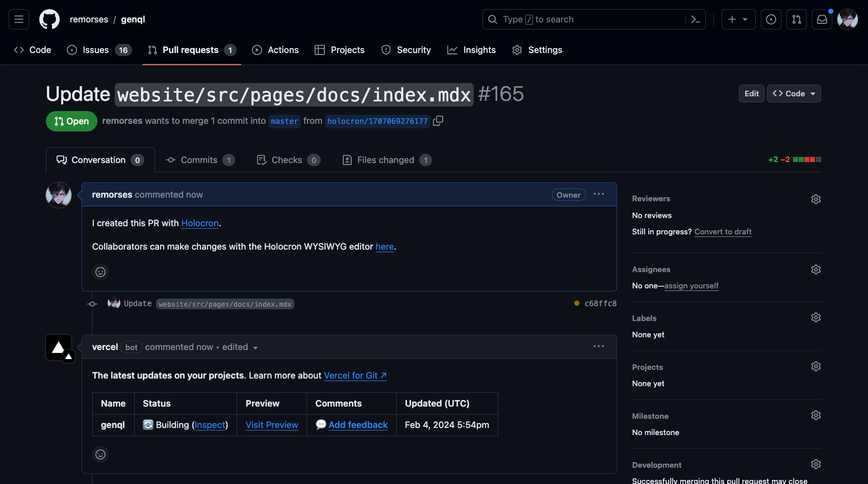Click the remorses owner link

click(89, 19)
